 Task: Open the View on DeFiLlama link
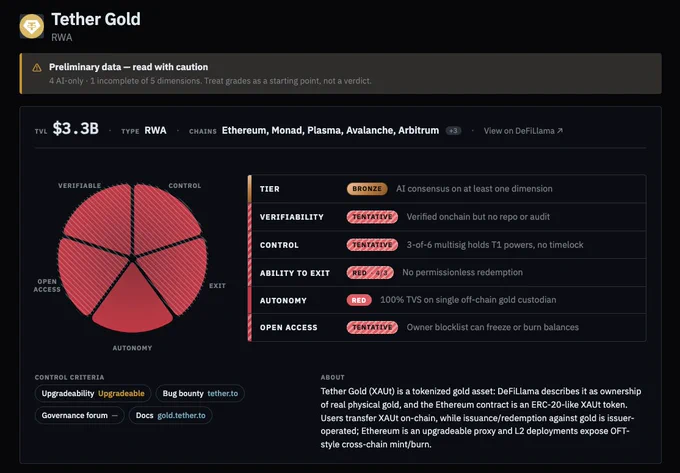[x=523, y=130]
